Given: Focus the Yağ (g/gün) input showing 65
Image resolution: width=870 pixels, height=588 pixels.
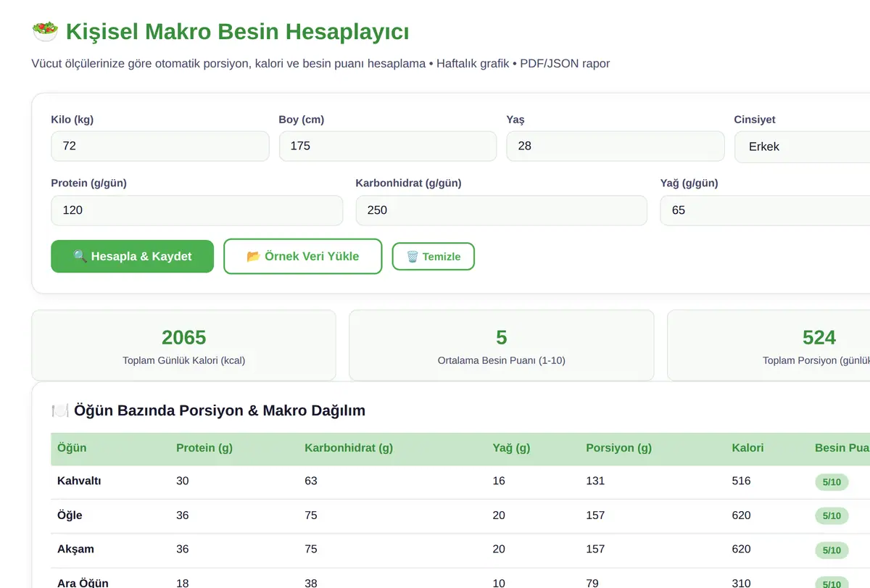Looking at the screenshot, I should pos(765,210).
